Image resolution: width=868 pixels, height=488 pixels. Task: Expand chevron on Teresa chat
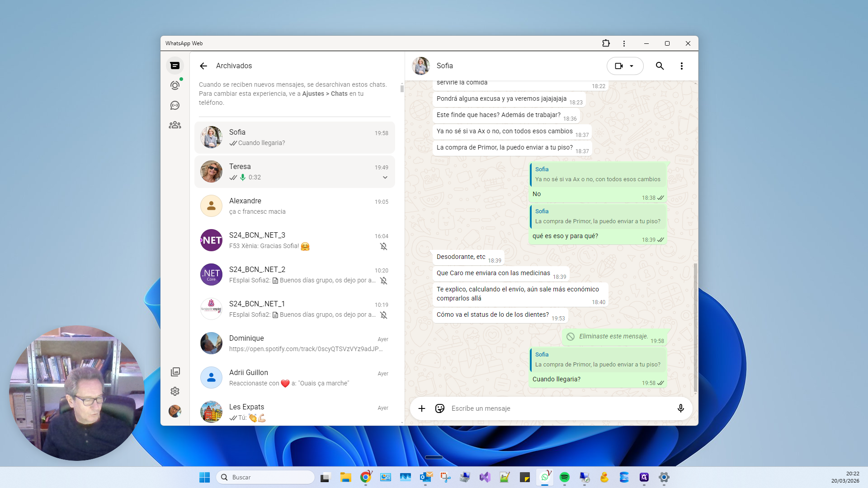pos(385,178)
